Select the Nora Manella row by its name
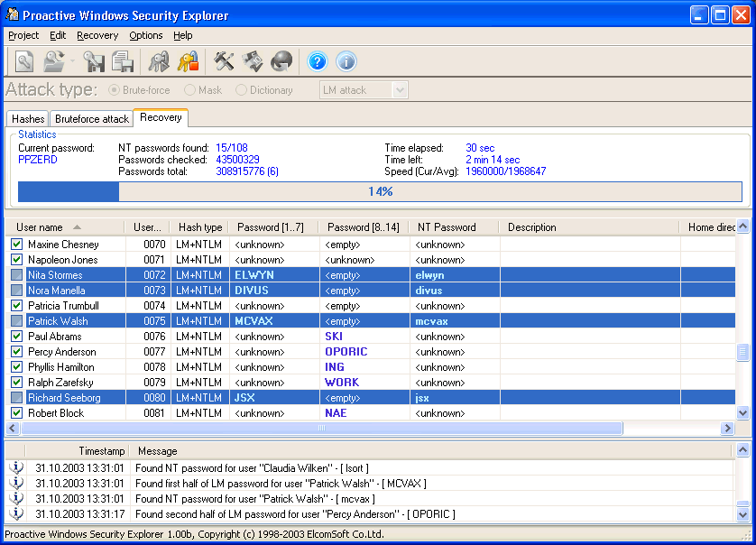 pos(57,291)
